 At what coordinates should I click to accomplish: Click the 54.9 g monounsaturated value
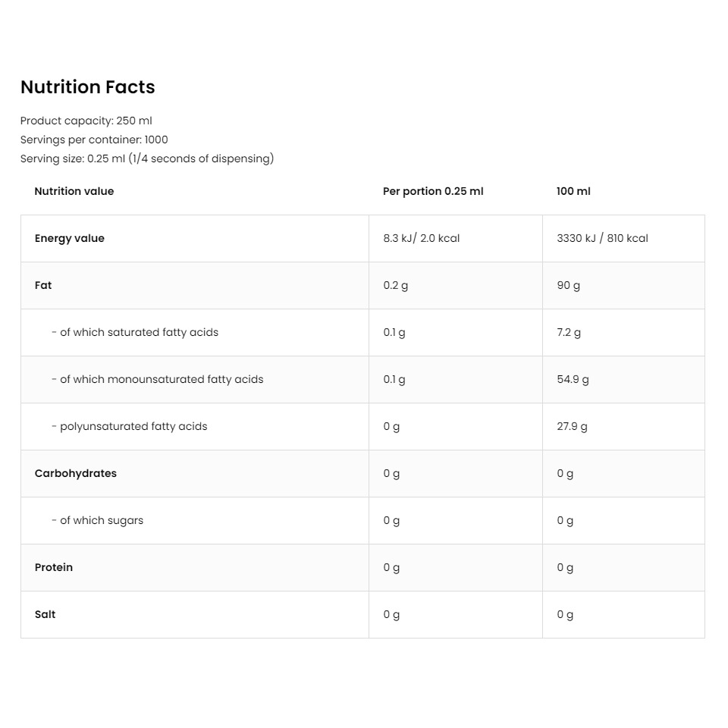pos(573,380)
